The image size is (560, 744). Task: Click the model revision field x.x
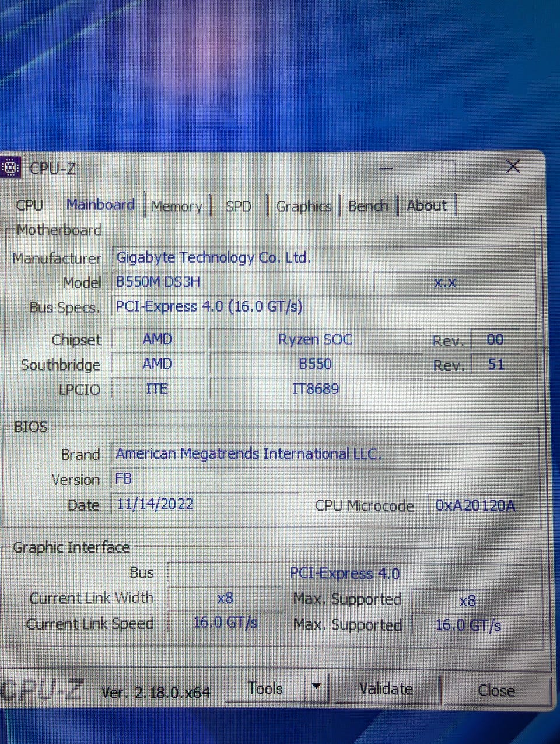[x=445, y=282]
